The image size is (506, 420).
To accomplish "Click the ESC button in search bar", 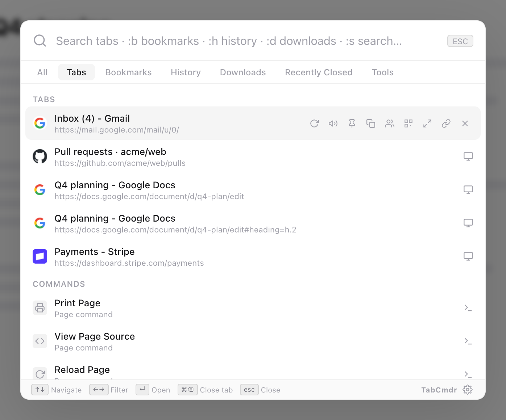I will pyautogui.click(x=460, y=41).
